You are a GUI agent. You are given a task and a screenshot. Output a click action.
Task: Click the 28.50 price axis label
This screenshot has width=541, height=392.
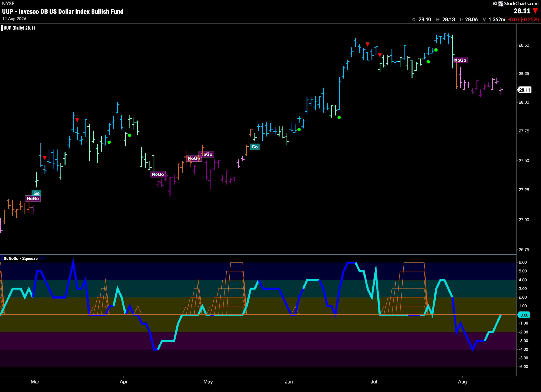click(x=524, y=45)
